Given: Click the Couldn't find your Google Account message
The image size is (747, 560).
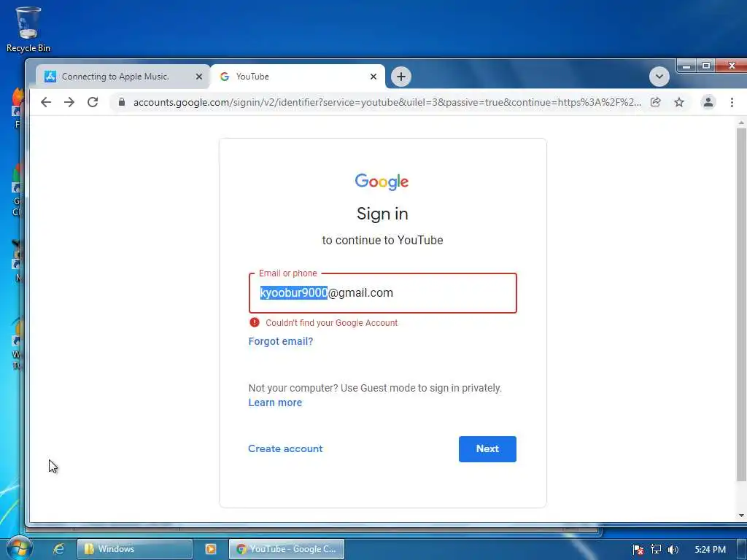Looking at the screenshot, I should tap(332, 323).
